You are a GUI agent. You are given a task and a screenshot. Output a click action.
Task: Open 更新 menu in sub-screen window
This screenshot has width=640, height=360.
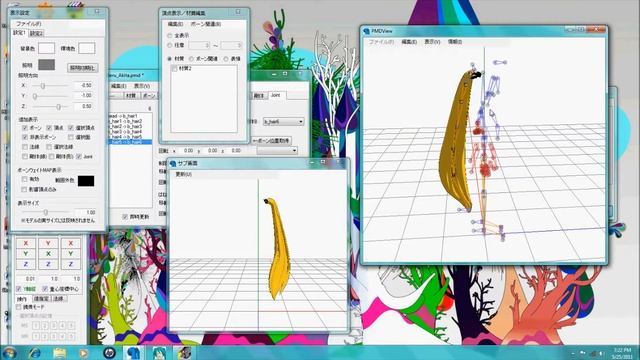184,174
